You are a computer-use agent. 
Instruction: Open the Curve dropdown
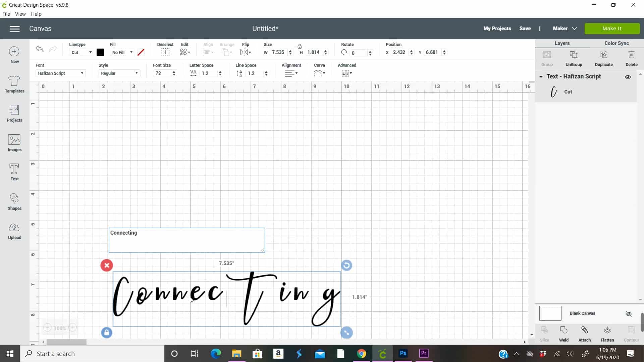click(x=319, y=73)
